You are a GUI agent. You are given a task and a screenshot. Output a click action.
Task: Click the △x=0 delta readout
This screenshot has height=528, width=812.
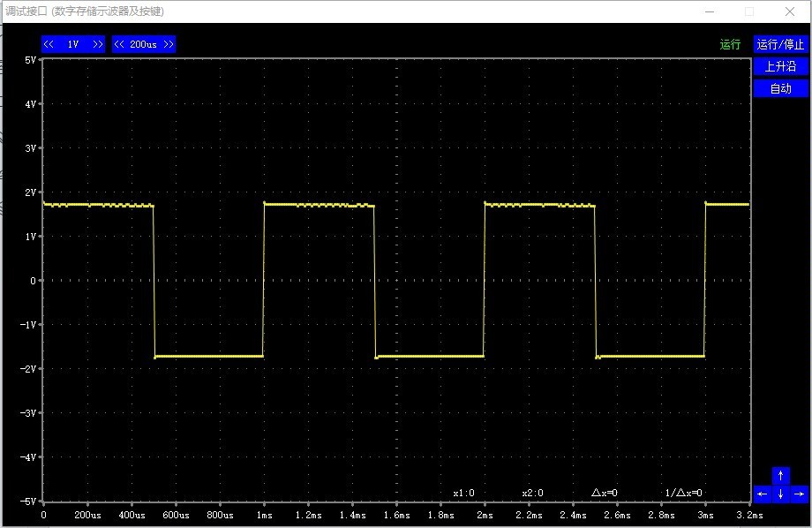[605, 493]
